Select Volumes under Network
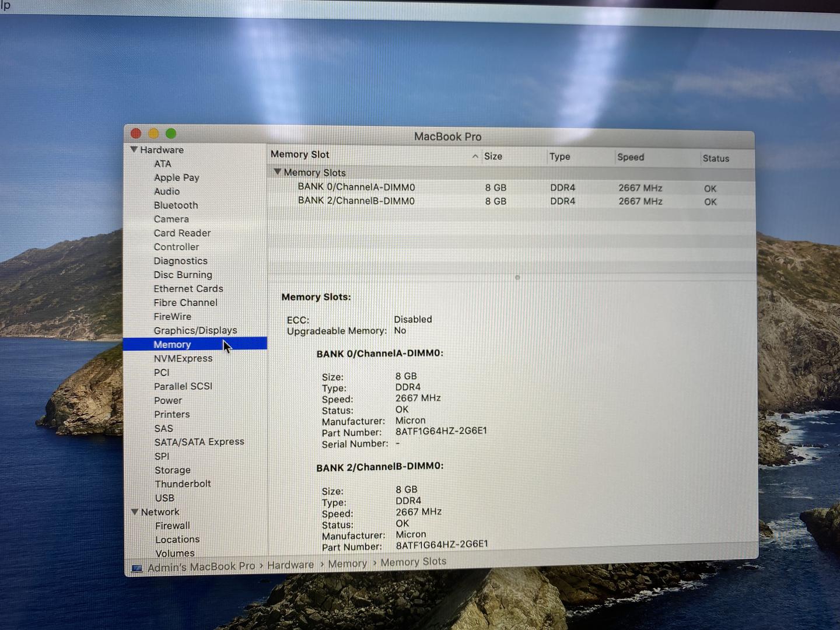The image size is (840, 630). tap(175, 554)
